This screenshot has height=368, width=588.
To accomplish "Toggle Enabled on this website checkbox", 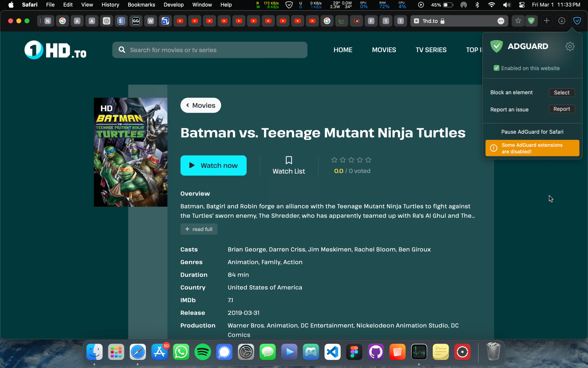I will pyautogui.click(x=497, y=68).
